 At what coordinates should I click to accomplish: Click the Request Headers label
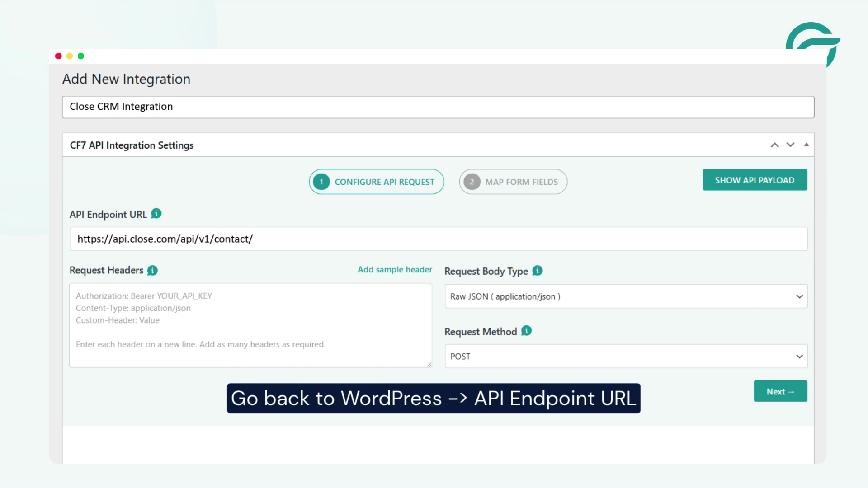[x=106, y=270]
